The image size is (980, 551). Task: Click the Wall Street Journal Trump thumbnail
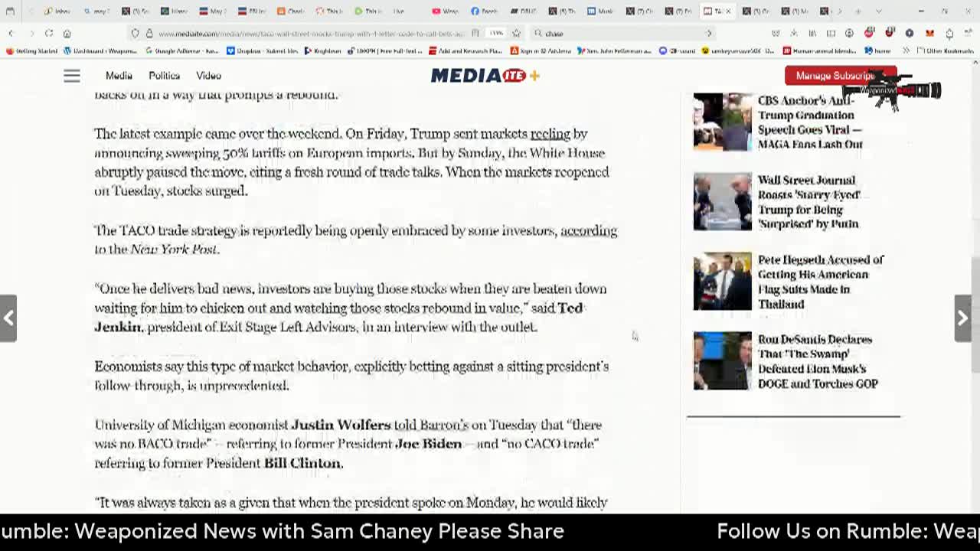(723, 201)
